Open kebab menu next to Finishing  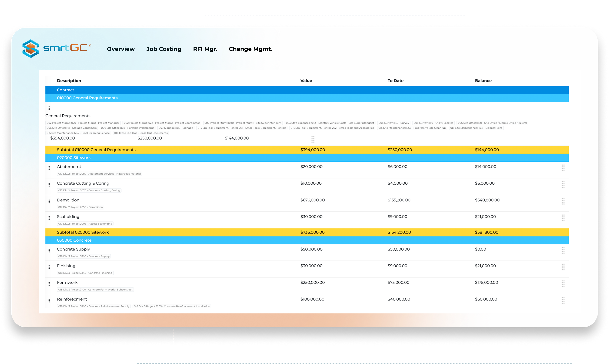point(49,267)
